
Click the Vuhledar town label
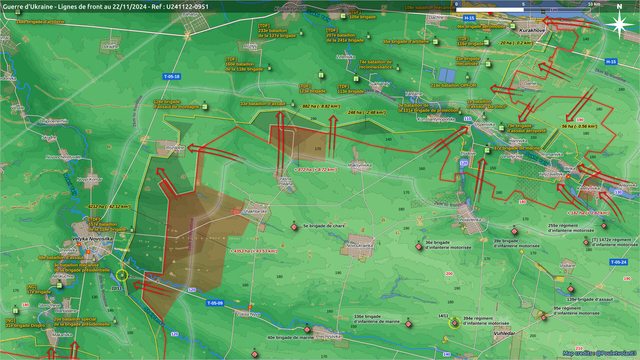[504, 333]
